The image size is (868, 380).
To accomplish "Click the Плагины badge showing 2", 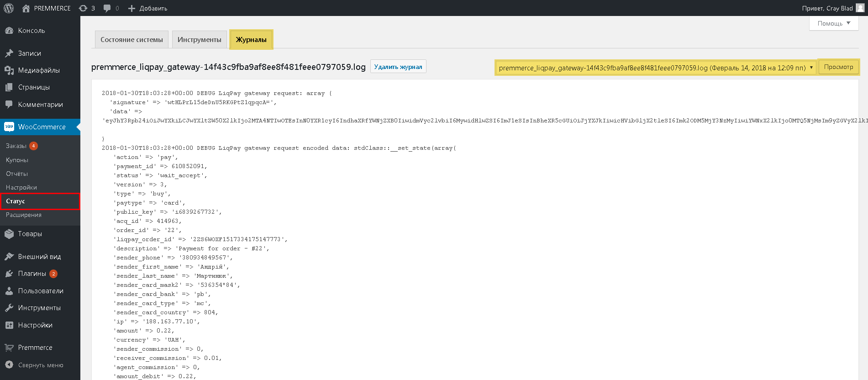I will (53, 274).
